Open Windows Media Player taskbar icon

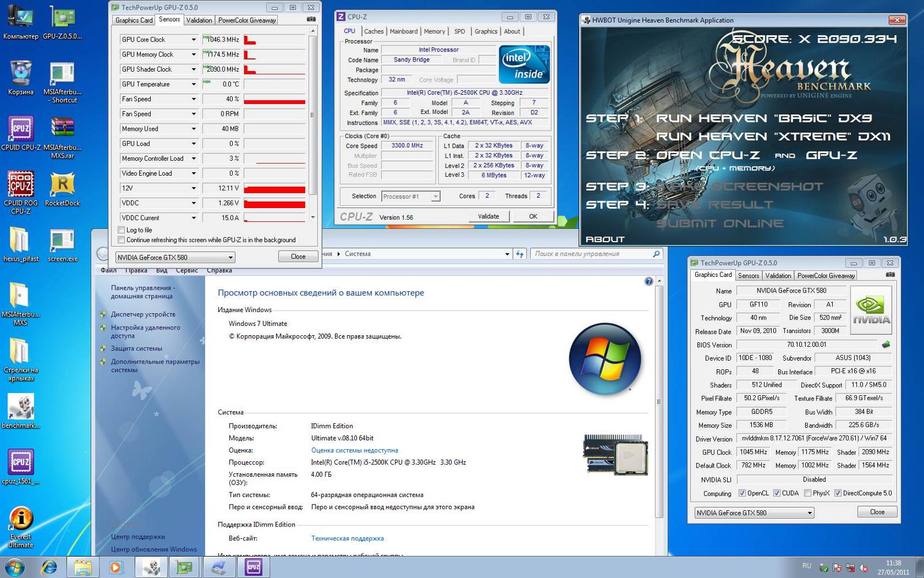coord(115,567)
